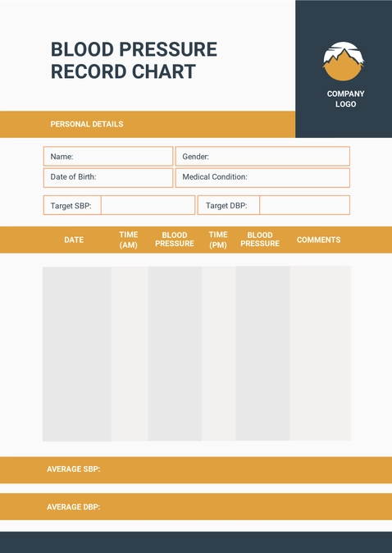Click the Name input field
This screenshot has height=553, width=392.
tap(108, 156)
